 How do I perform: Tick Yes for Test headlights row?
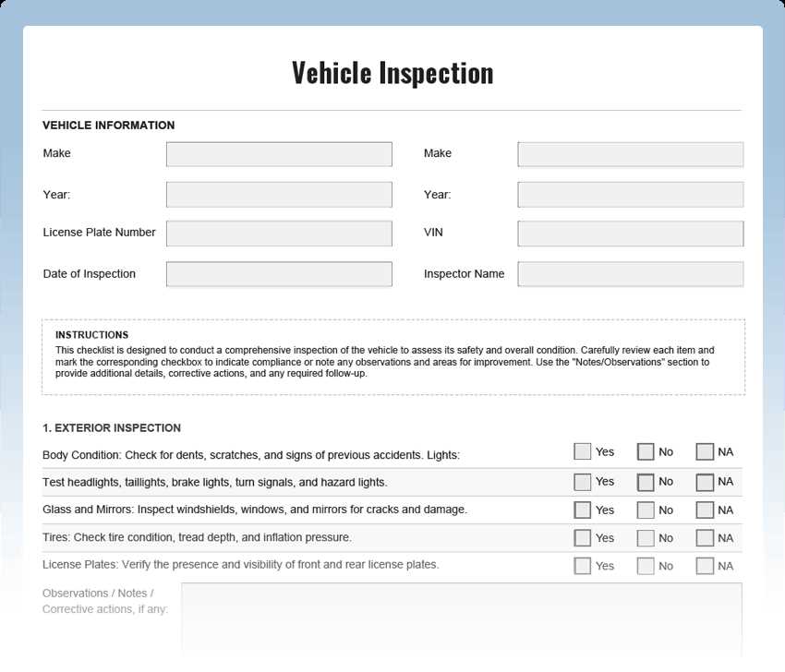582,482
